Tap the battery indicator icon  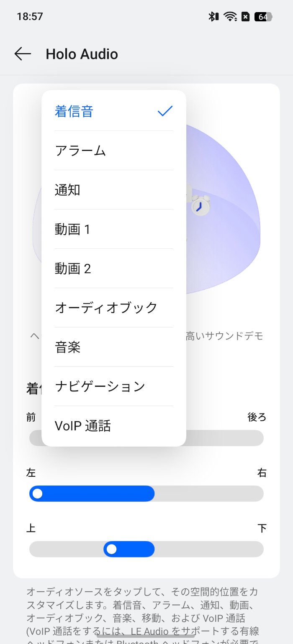[263, 17]
